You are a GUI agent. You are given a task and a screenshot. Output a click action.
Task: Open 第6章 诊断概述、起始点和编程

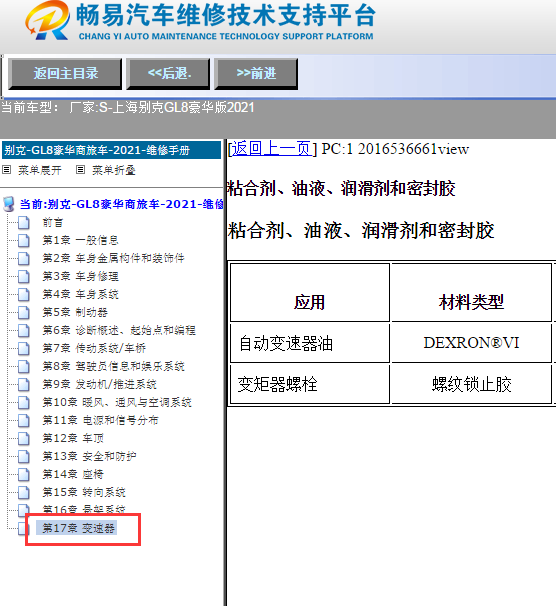(x=119, y=330)
